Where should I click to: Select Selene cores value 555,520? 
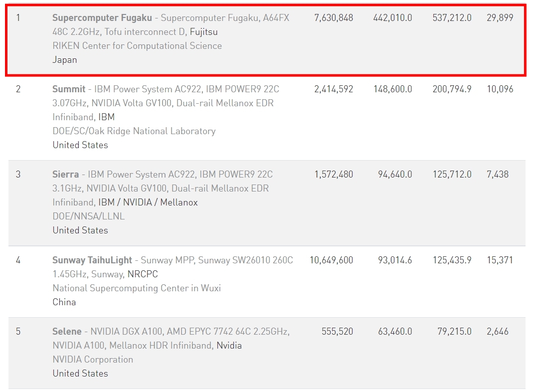(337, 332)
